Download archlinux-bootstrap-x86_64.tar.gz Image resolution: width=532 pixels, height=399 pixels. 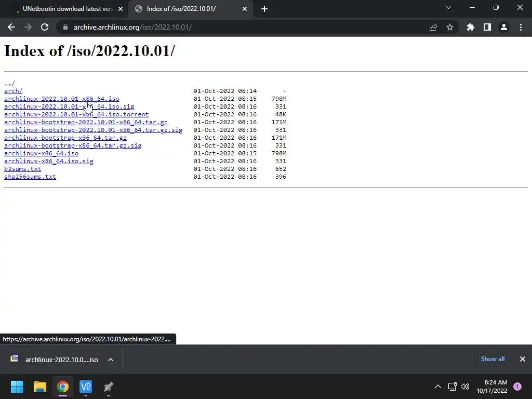click(65, 138)
